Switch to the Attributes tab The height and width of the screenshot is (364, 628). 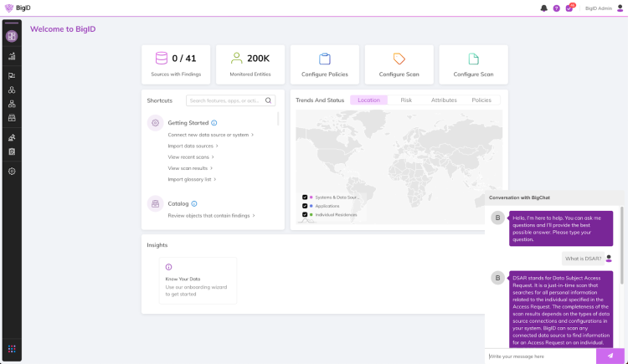coord(444,100)
